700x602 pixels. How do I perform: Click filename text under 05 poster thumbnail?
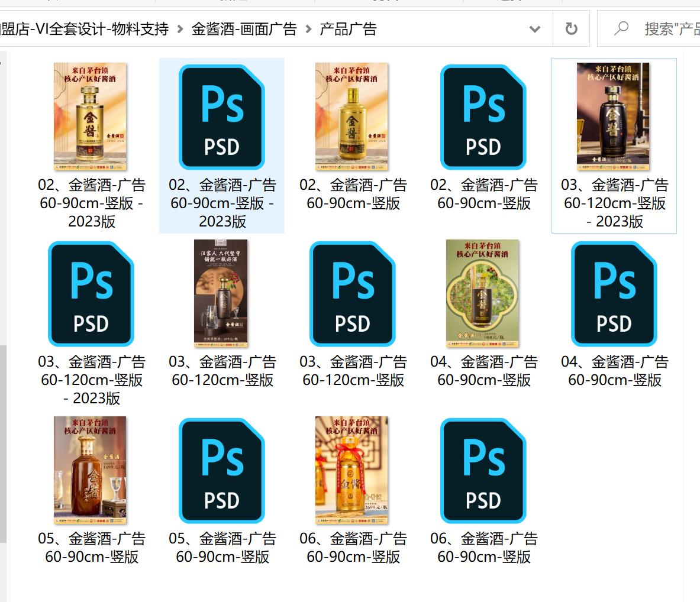click(91, 548)
